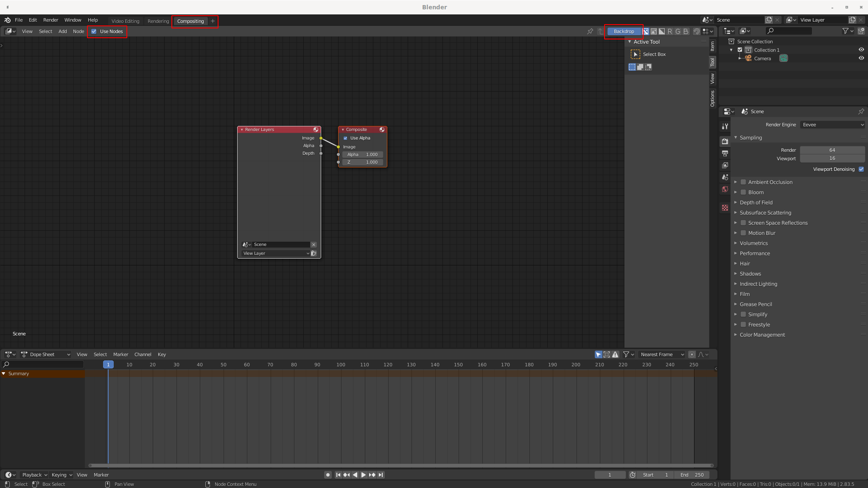
Task: Click the pin node tree icon
Action: tap(590, 31)
